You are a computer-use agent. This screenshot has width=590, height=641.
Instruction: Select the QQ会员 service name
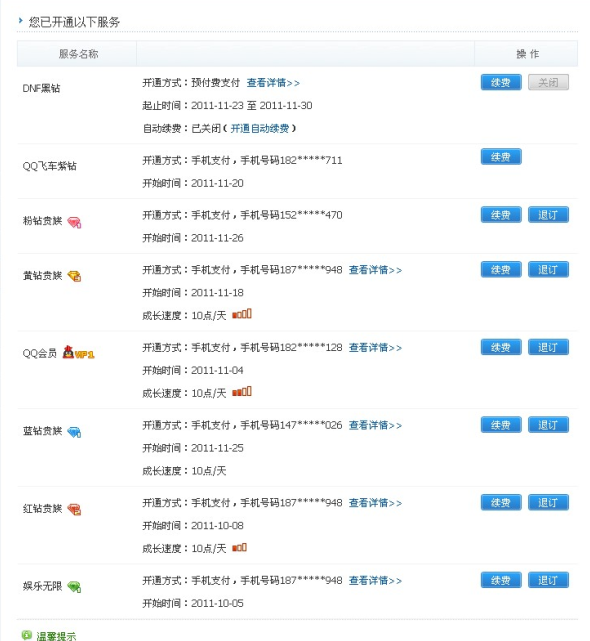(40, 354)
